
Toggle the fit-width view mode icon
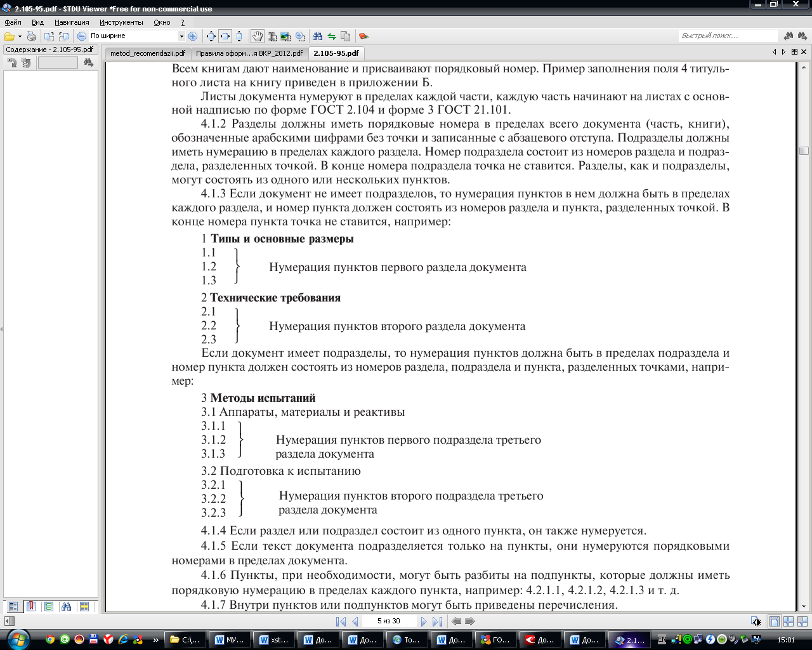point(225,36)
